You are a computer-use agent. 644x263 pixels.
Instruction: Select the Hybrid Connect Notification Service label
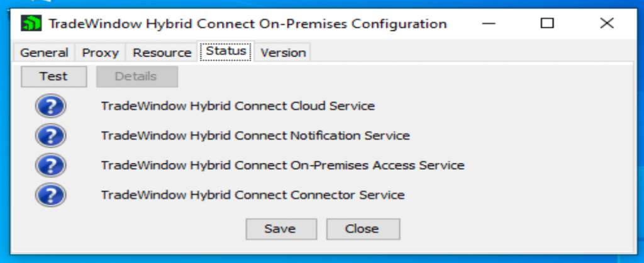[255, 136]
